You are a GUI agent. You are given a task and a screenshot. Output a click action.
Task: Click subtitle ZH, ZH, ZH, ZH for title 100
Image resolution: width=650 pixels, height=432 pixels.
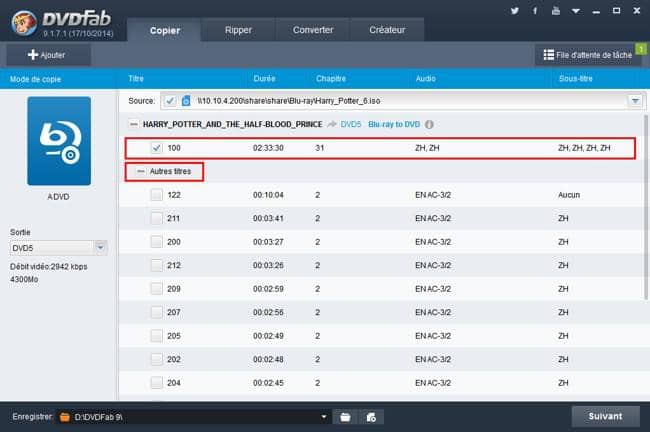[584, 148]
